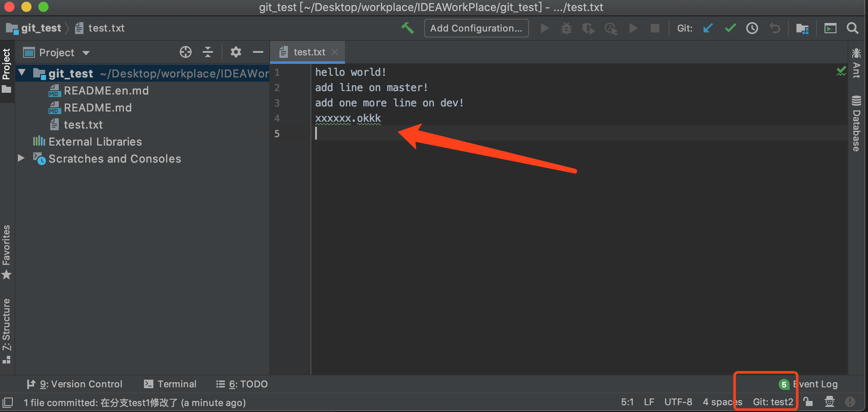This screenshot has width=868, height=412.
Task: Open the Database tool window
Action: coord(857,123)
